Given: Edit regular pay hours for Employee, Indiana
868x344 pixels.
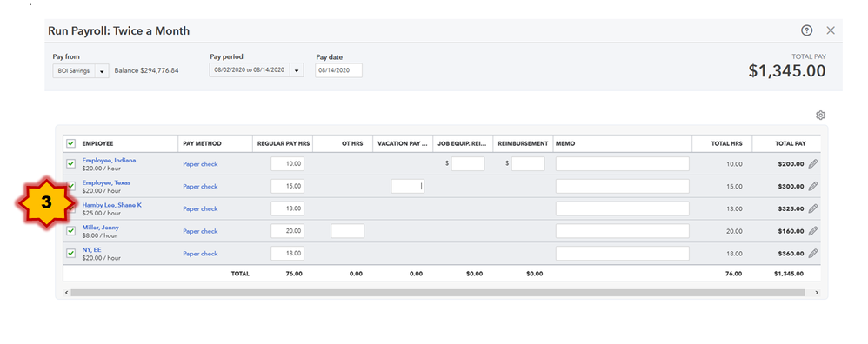Looking at the screenshot, I should (287, 163).
